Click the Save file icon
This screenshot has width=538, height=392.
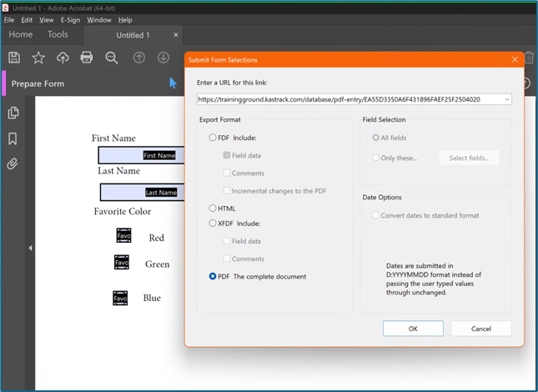pos(14,58)
